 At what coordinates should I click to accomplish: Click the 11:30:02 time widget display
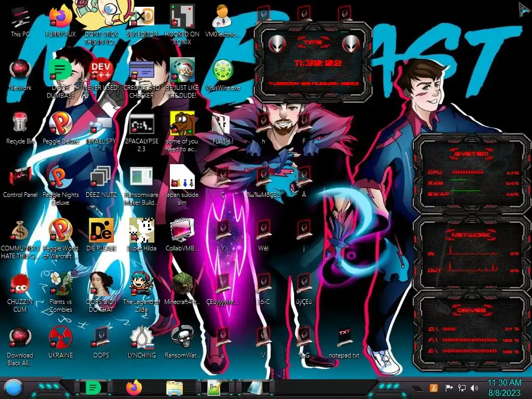[x=318, y=63]
